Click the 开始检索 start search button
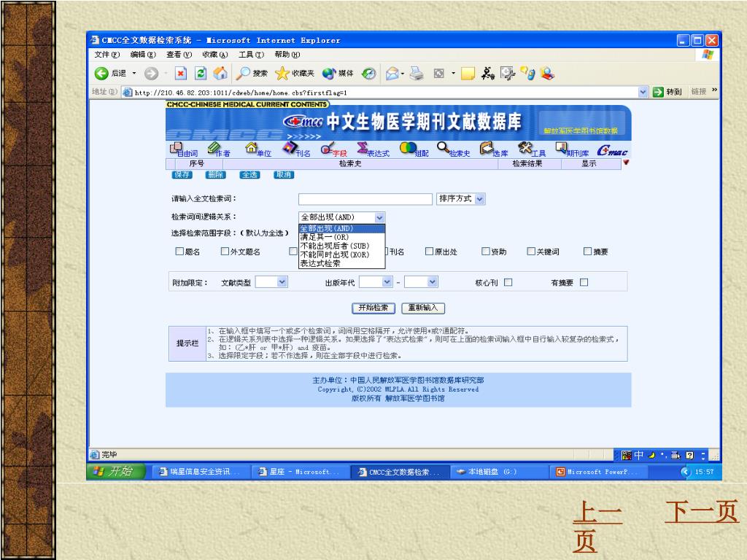 click(373, 308)
